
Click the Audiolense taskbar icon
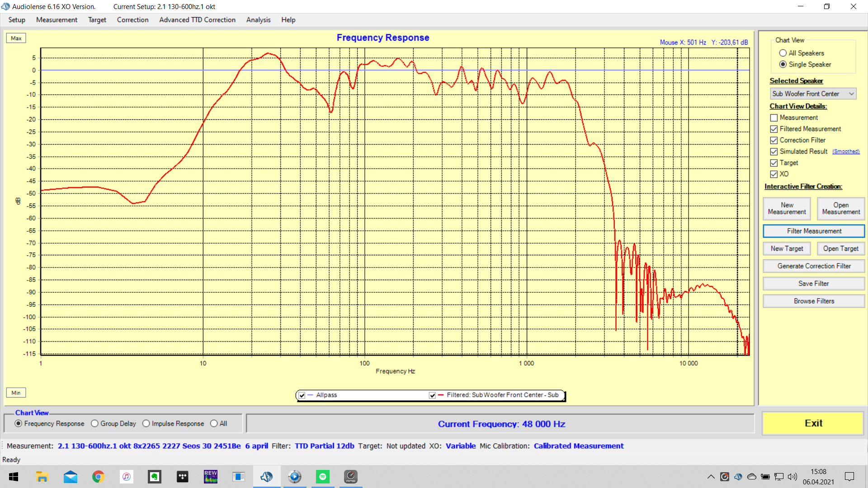pos(267,477)
